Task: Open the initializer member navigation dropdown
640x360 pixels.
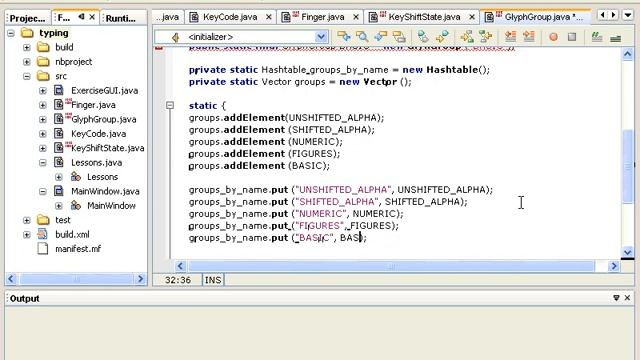Action: pos(321,37)
